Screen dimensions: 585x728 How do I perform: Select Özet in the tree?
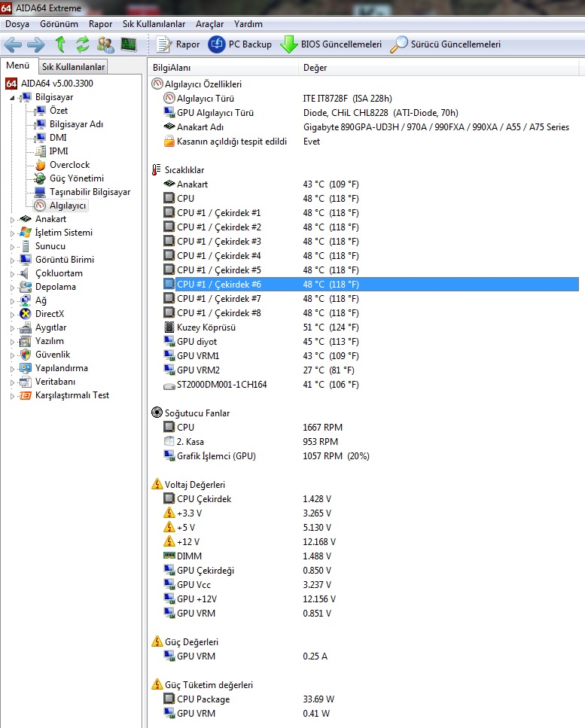pos(52,111)
